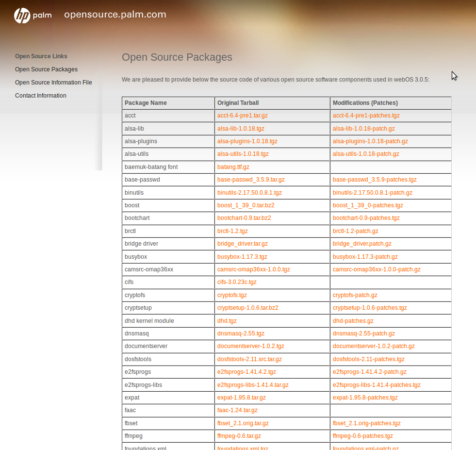Download alsa-plugins-1.0.18.tgz
Image resolution: width=476 pixels, height=450 pixels.
[247, 141]
